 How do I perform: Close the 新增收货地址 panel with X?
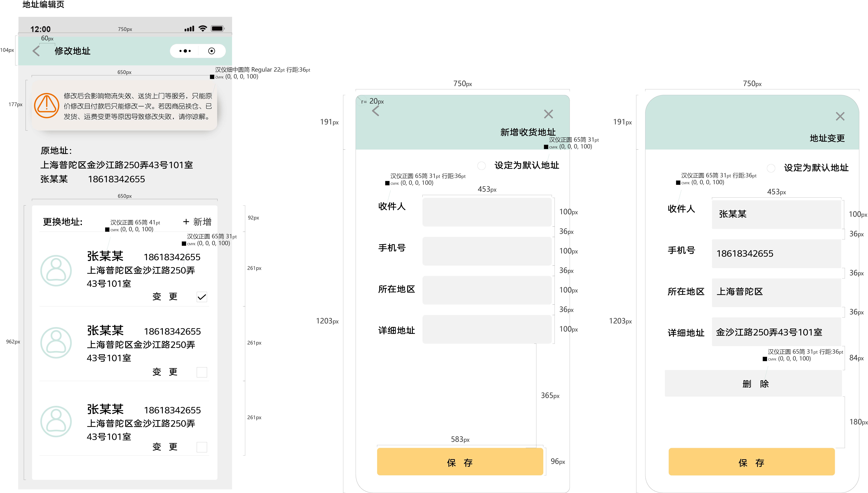(x=548, y=114)
